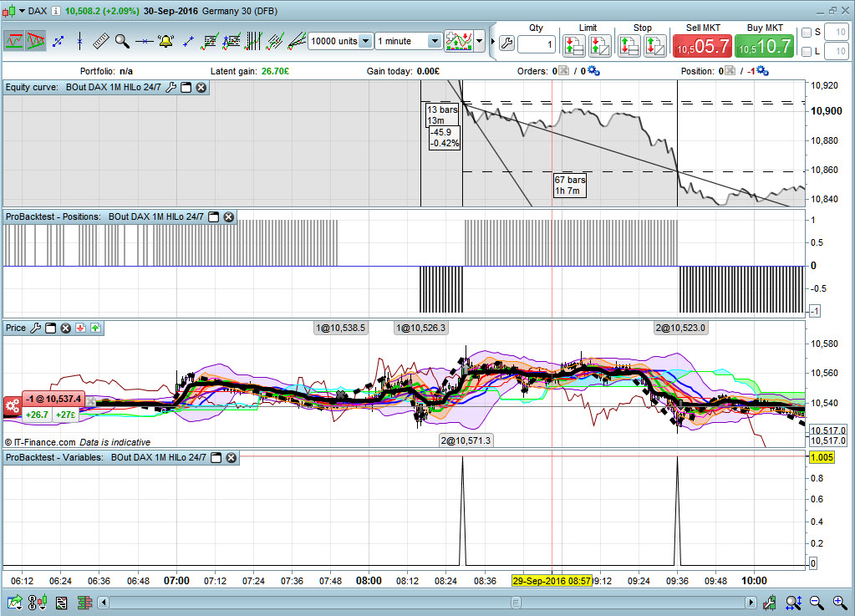Zoom in the chart with plus magnifier
The height and width of the screenshot is (616, 855).
[840, 603]
